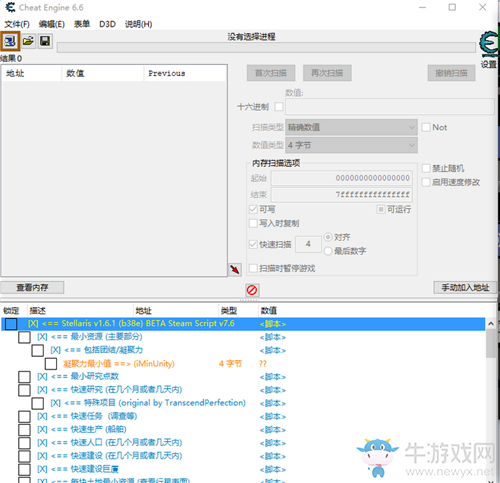Click the save floppy disk icon
This screenshot has width=500, height=483.
(x=45, y=41)
